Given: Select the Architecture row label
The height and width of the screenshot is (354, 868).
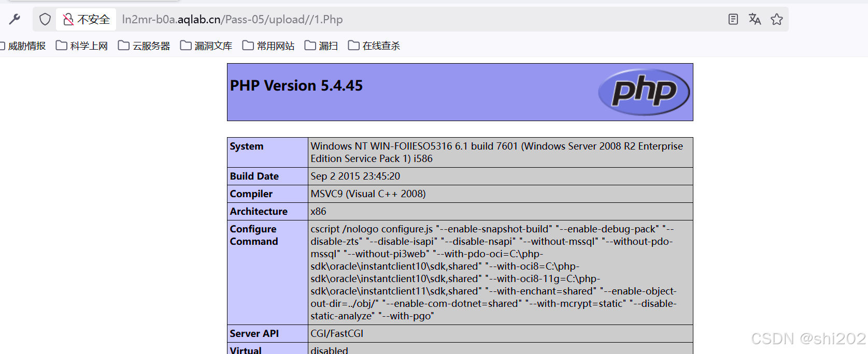Looking at the screenshot, I should [x=259, y=212].
